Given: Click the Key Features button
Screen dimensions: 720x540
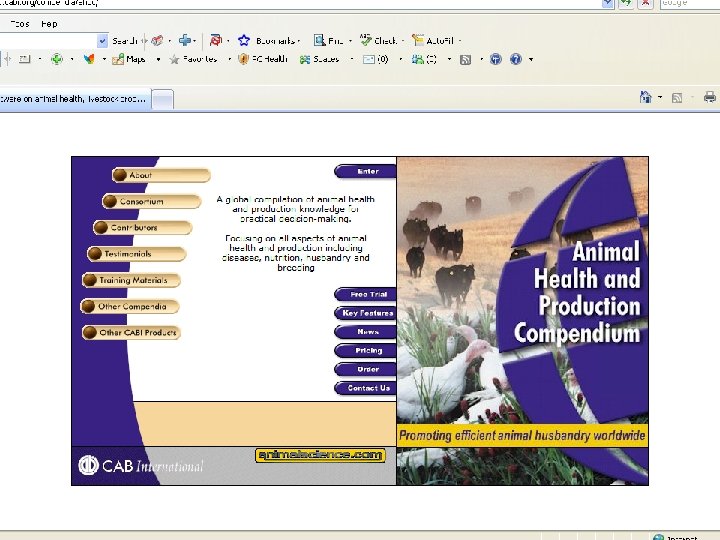Looking at the screenshot, I should pos(366,313).
